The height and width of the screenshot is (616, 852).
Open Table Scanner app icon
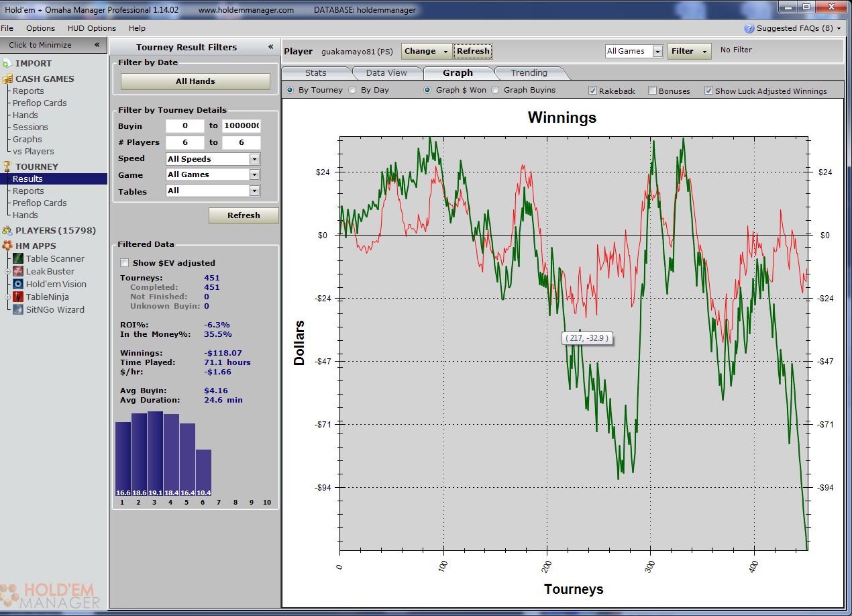[x=19, y=258]
